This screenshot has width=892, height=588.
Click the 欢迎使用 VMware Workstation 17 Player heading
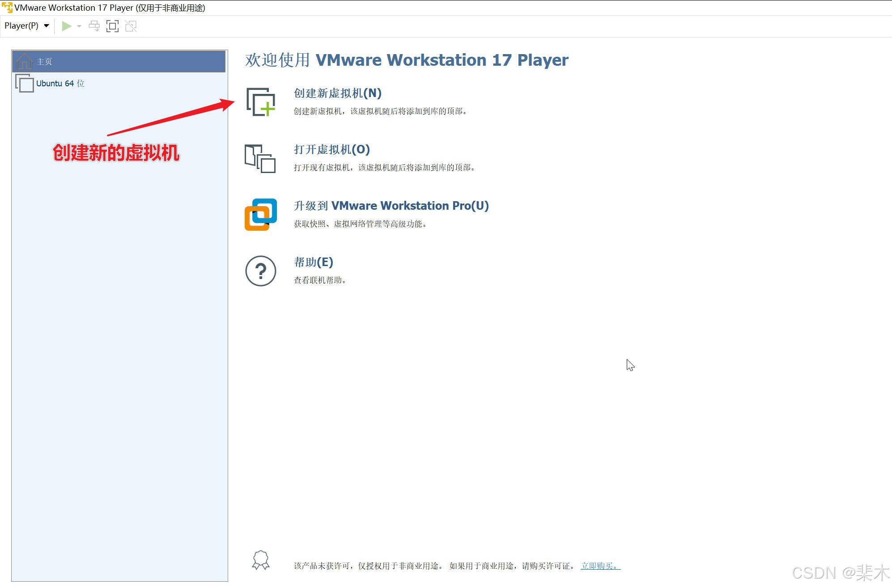click(407, 60)
